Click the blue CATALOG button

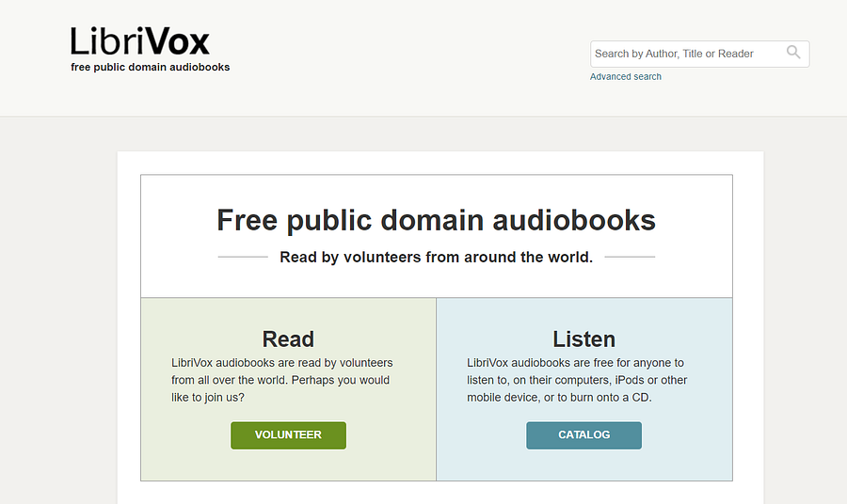583,435
